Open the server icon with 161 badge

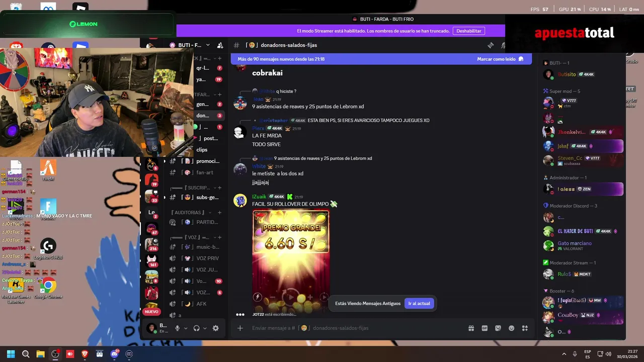151,260
